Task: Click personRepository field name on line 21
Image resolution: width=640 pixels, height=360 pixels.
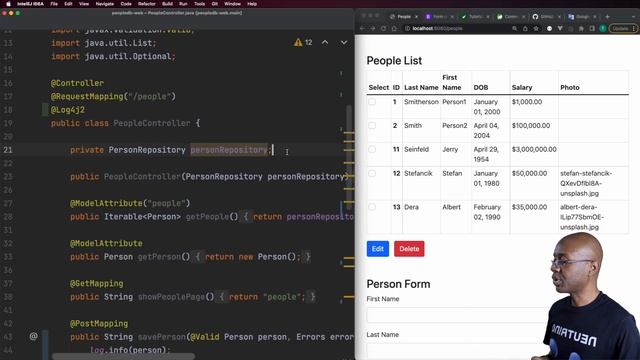Action: point(229,150)
